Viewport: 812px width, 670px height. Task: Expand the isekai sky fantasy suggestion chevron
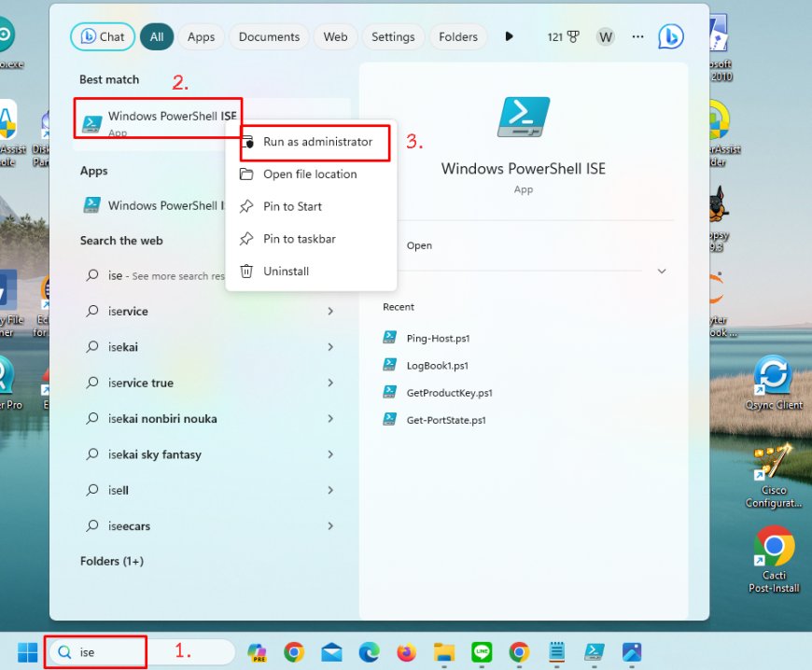[330, 454]
